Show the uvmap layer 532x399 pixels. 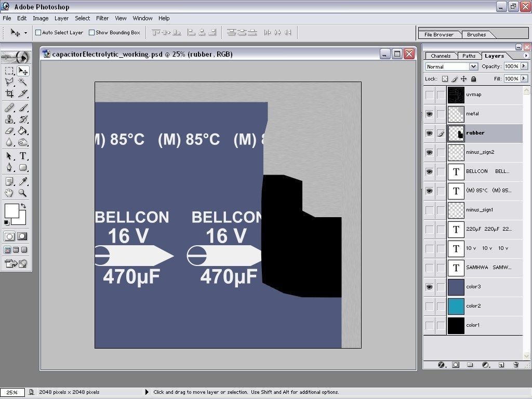[x=429, y=95]
